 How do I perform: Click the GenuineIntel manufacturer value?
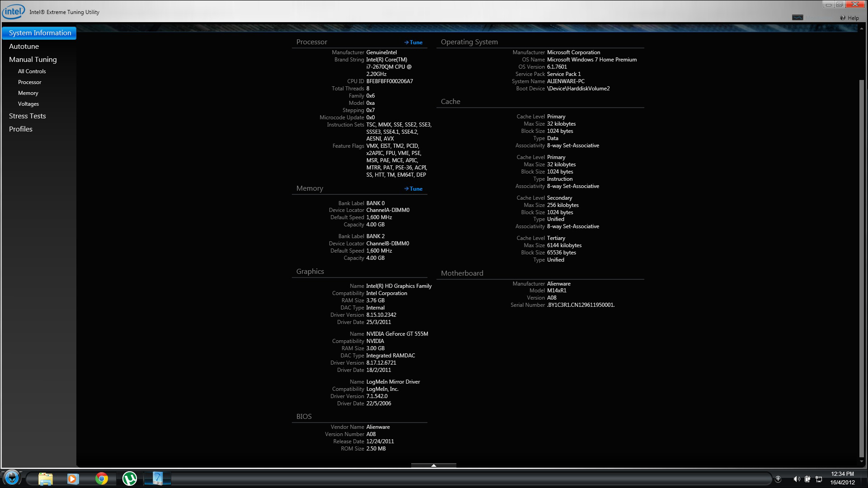point(381,52)
